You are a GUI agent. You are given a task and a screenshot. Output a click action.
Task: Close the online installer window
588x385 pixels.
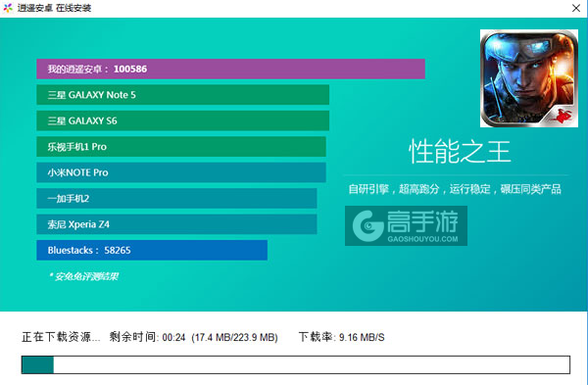[576, 8]
